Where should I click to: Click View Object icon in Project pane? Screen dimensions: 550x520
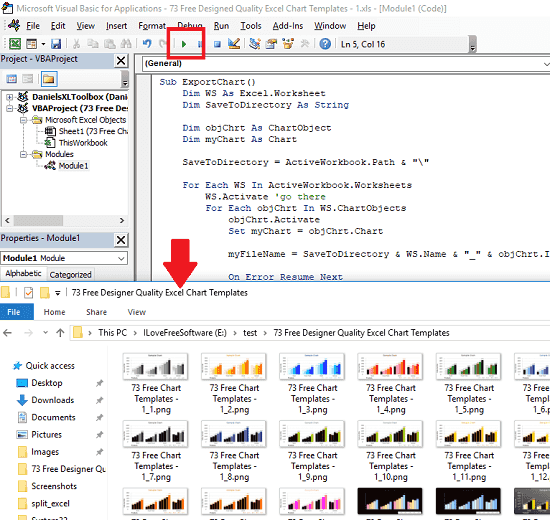click(28, 79)
